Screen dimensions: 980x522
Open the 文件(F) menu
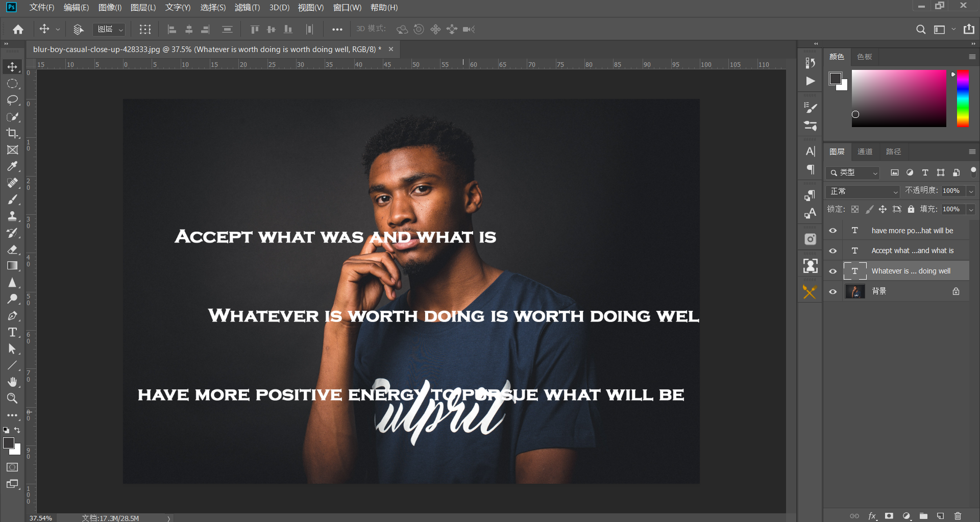42,8
